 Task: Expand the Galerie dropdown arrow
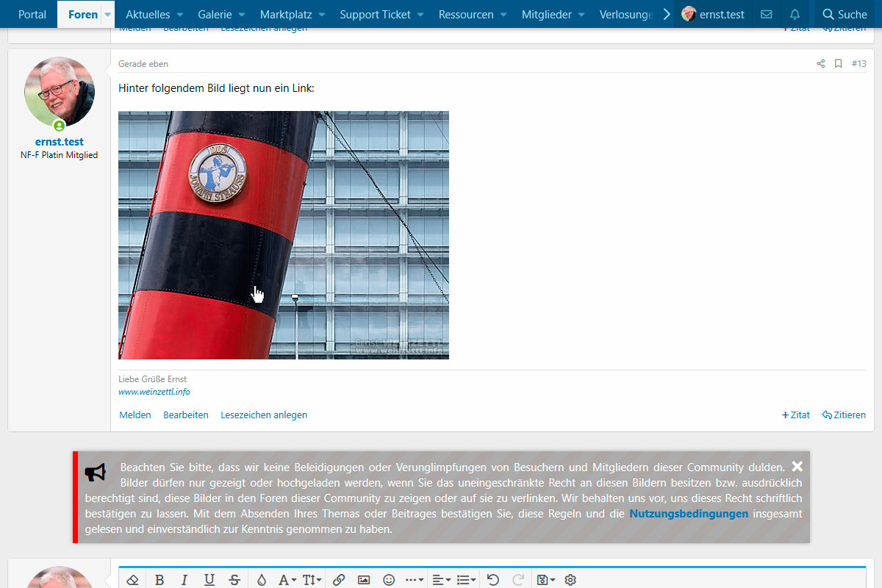242,15
